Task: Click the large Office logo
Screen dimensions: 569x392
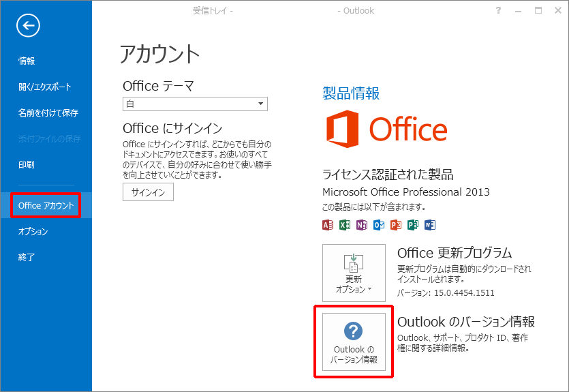Action: [x=386, y=130]
